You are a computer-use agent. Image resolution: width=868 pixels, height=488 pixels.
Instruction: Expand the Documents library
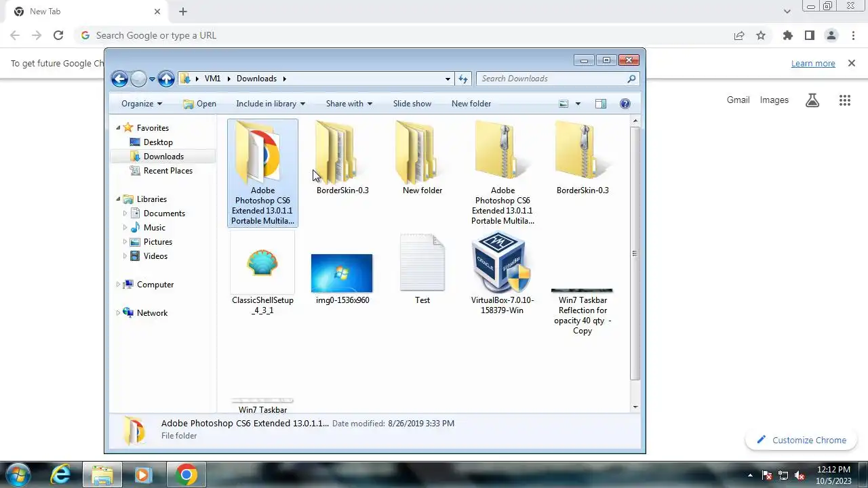click(x=125, y=213)
